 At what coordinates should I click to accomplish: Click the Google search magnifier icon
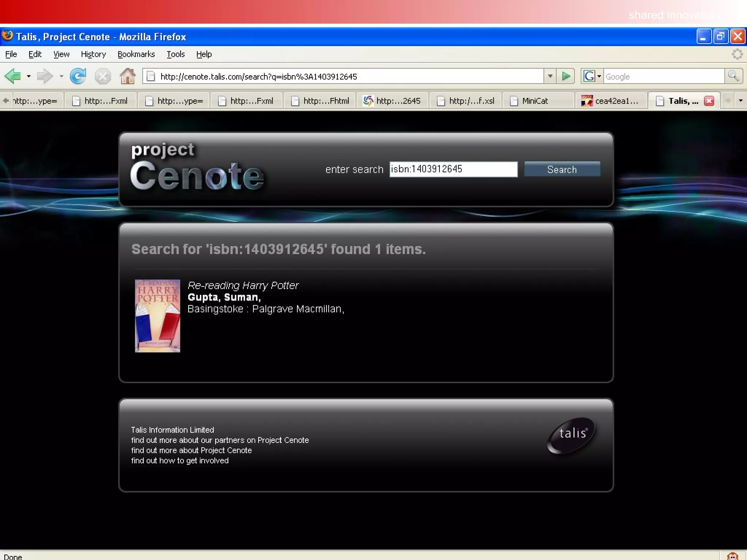(733, 76)
